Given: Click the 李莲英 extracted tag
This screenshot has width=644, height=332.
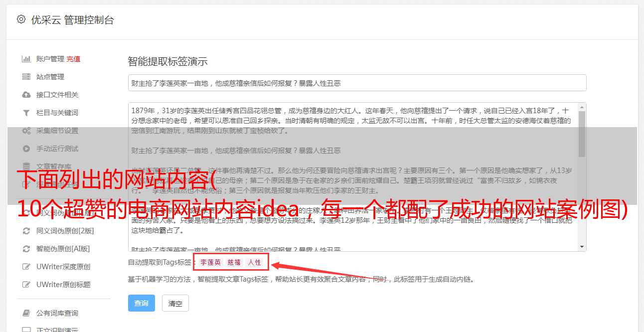Looking at the screenshot, I should pos(210,262).
